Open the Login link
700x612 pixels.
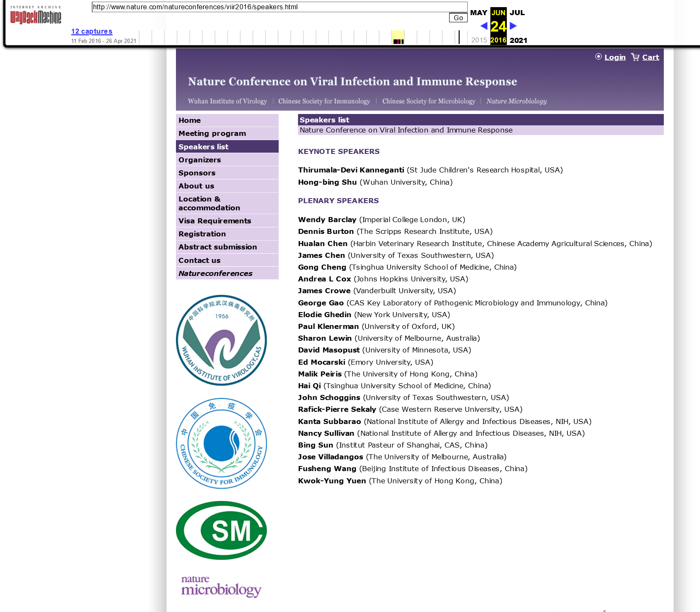coord(615,57)
